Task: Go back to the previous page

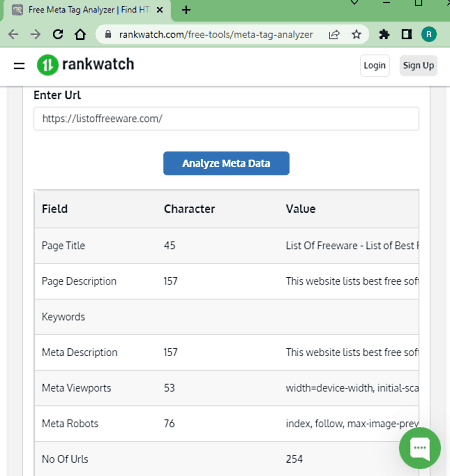Action: [13, 34]
